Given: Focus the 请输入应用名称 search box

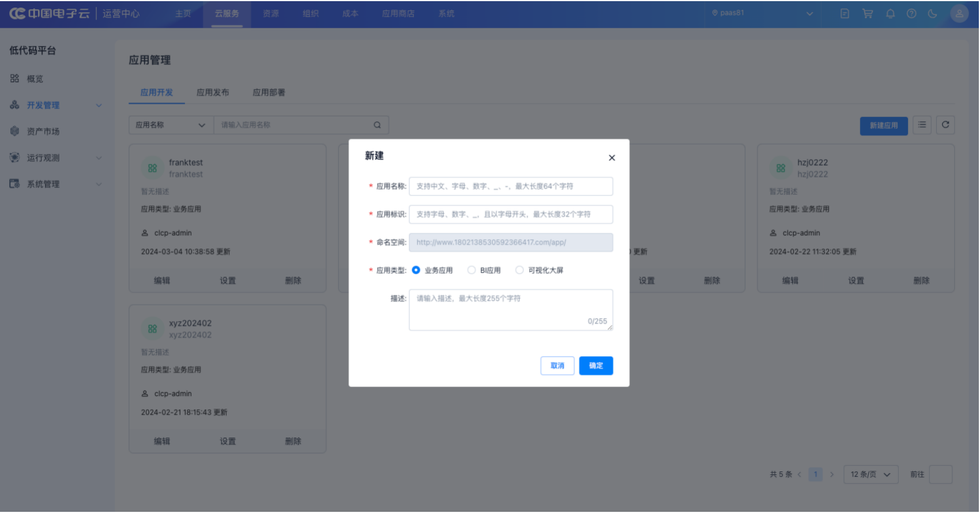Looking at the screenshot, I should tap(294, 125).
